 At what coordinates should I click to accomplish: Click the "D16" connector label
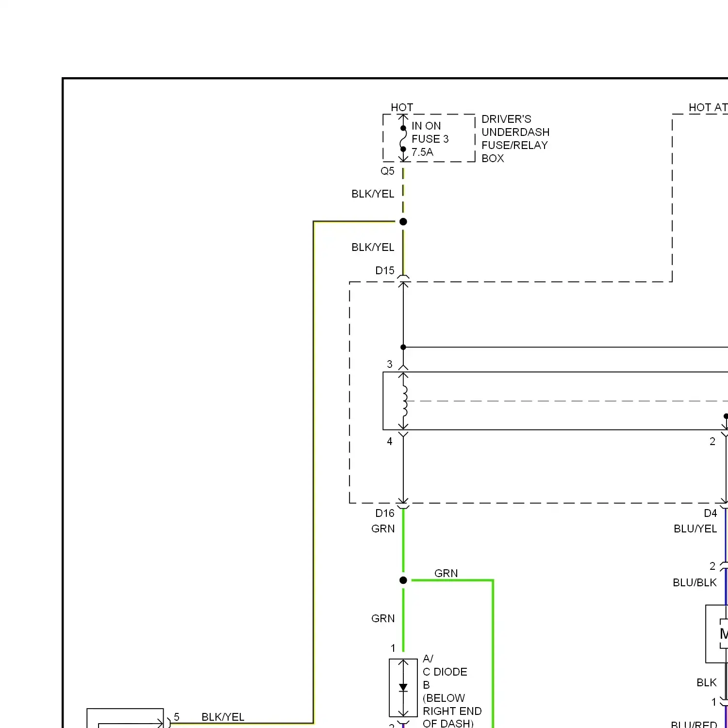click(x=385, y=513)
